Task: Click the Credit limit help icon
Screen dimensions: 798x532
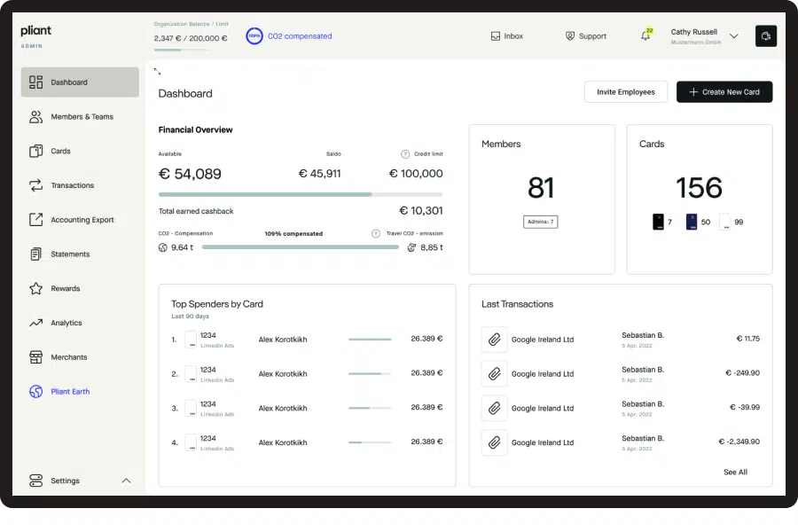Action: 405,153
